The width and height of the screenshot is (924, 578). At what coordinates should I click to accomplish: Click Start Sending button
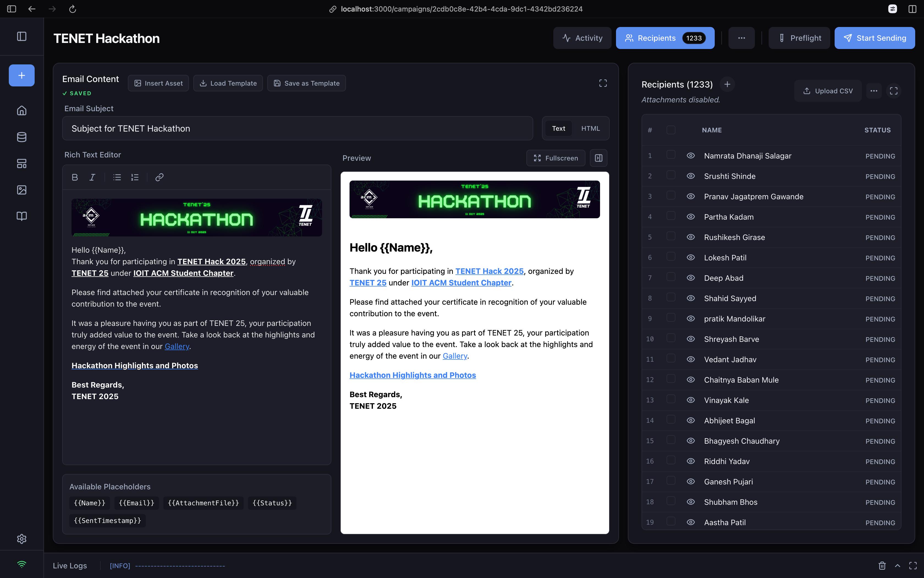pos(875,38)
